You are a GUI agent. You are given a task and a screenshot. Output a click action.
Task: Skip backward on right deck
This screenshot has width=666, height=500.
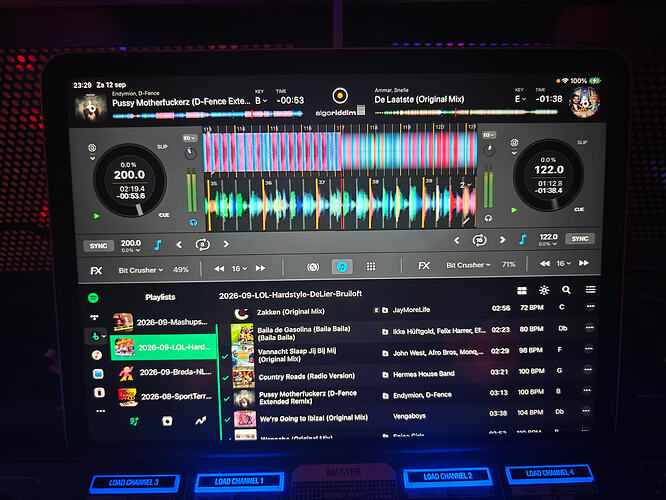545,263
